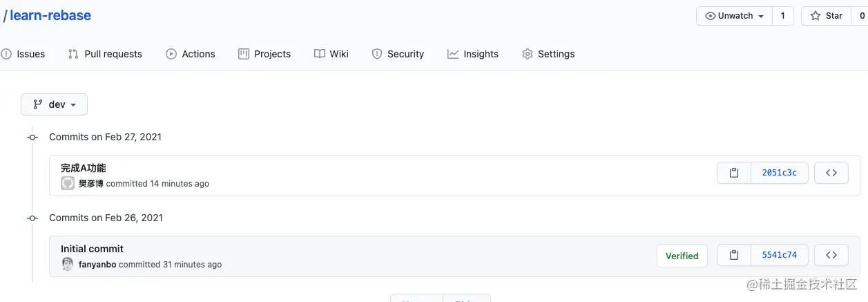Expand the Unwatch dropdown arrow
The image size is (868, 302).
pyautogui.click(x=761, y=17)
